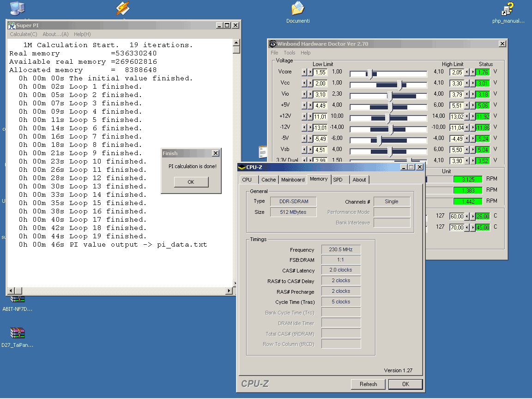Maximize the Super PI window

click(x=227, y=25)
